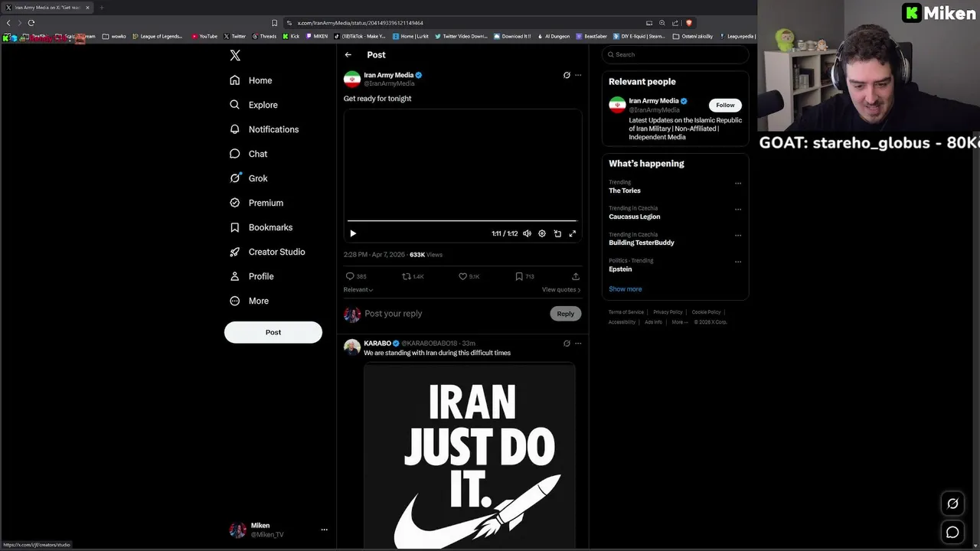Open Notifications in the sidebar
This screenshot has height=551, width=980.
tap(265, 129)
